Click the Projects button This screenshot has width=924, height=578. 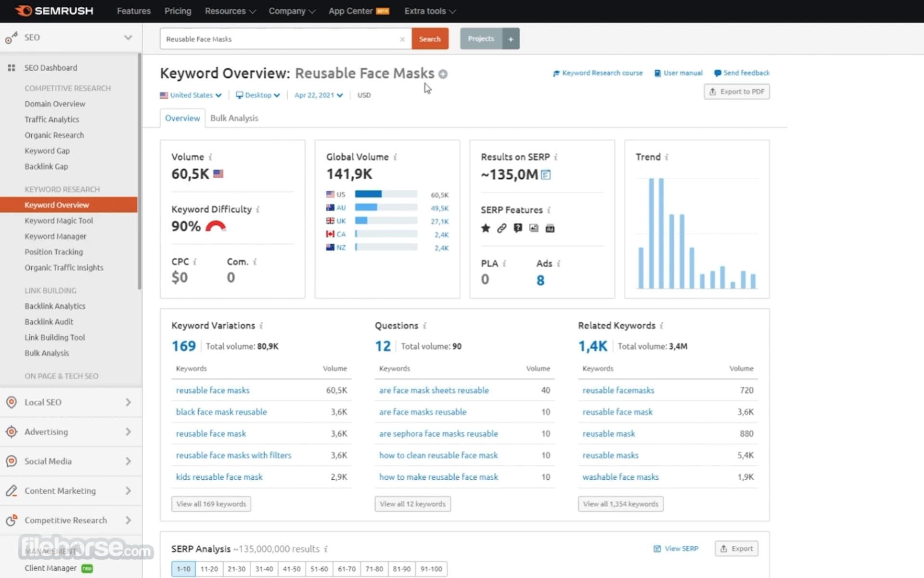tap(481, 39)
